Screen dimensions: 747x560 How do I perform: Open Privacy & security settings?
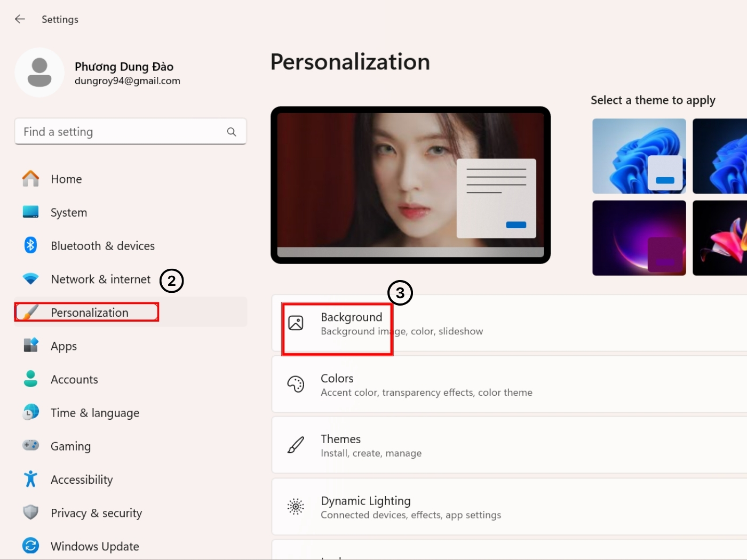[x=131, y=513]
